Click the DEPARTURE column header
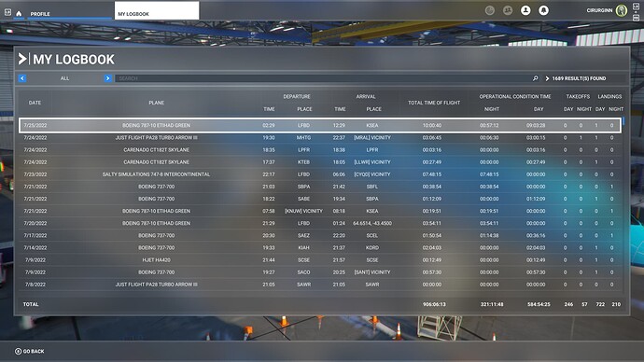 [297, 96]
